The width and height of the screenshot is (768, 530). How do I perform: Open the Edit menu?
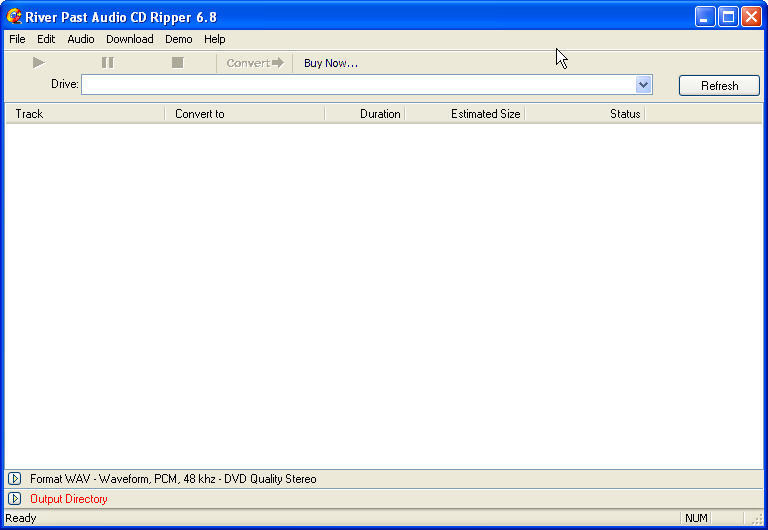coord(46,39)
